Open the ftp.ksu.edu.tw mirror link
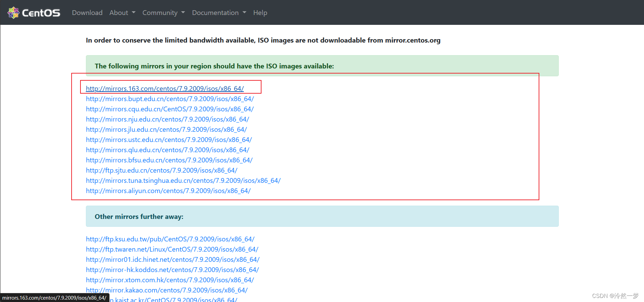The height and width of the screenshot is (302, 644). click(x=170, y=239)
